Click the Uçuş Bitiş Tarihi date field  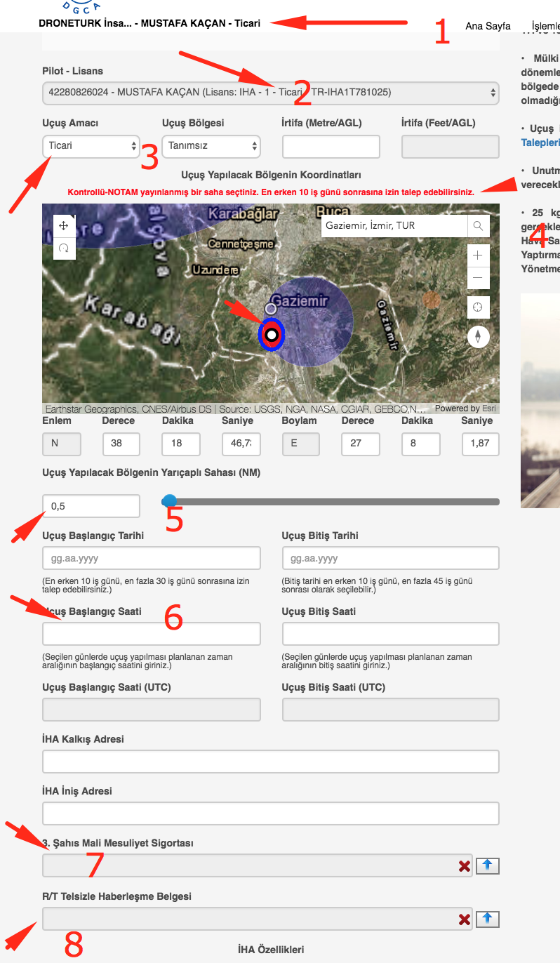(391, 558)
